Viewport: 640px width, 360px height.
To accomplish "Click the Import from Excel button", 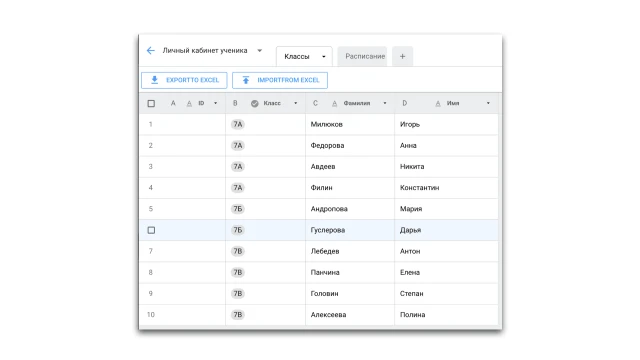I will coord(280,80).
